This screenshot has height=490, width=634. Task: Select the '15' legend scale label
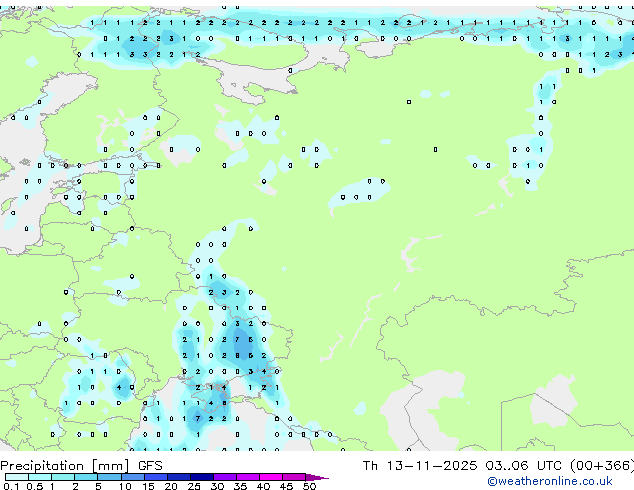pos(148,486)
